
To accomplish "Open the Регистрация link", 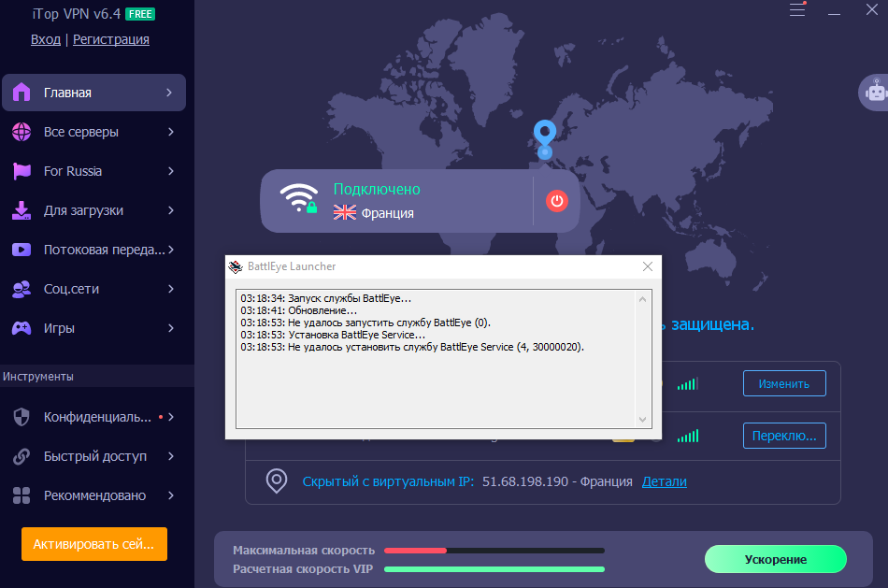I will 111,39.
